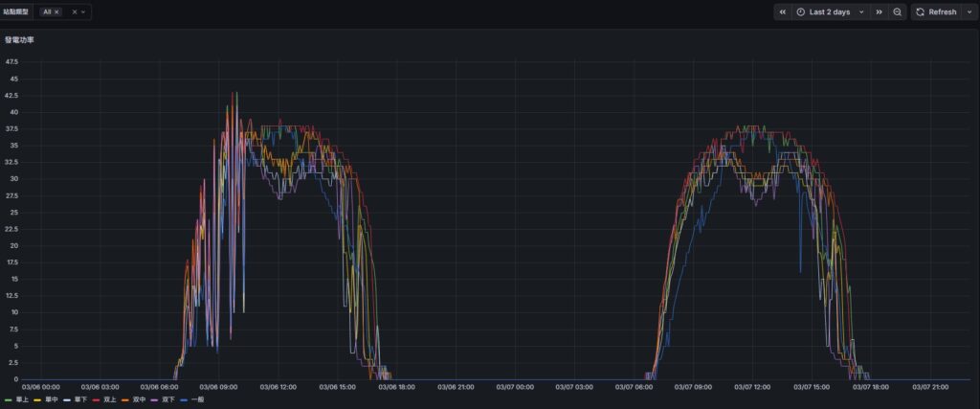Click the clock icon in time picker
Image resolution: width=980 pixels, height=409 pixels.
[x=801, y=12]
